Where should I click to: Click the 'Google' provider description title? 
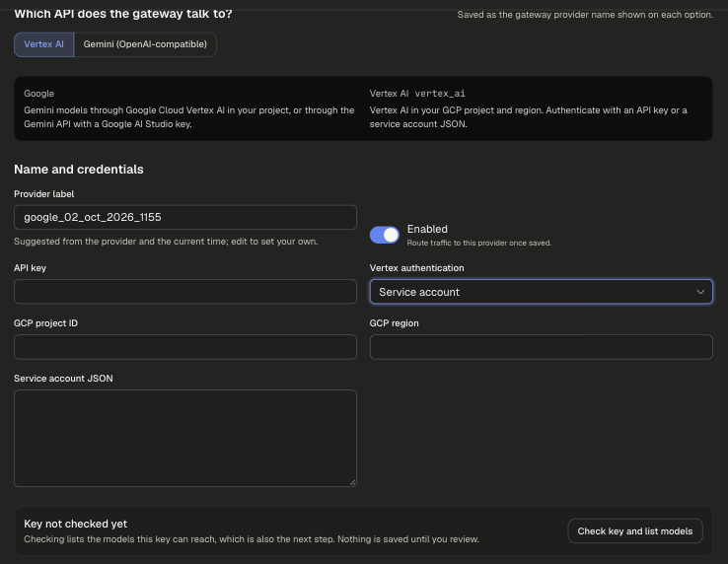coord(39,94)
